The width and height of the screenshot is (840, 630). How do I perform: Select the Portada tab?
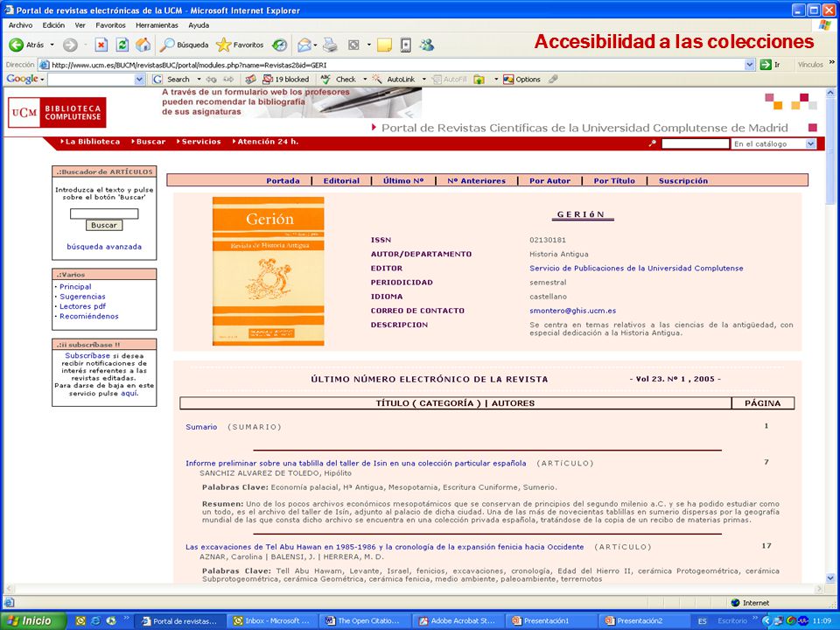point(283,181)
